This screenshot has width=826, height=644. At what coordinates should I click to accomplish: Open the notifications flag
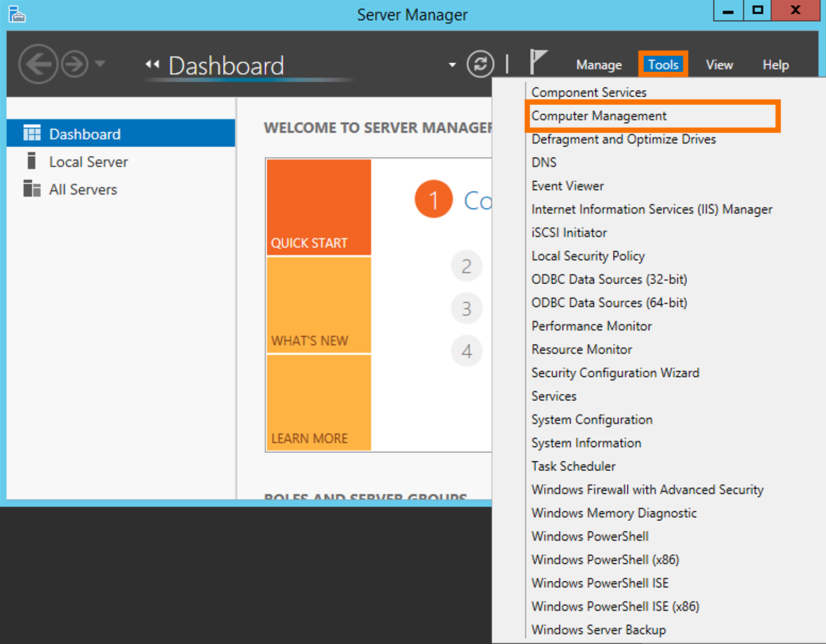click(x=538, y=62)
